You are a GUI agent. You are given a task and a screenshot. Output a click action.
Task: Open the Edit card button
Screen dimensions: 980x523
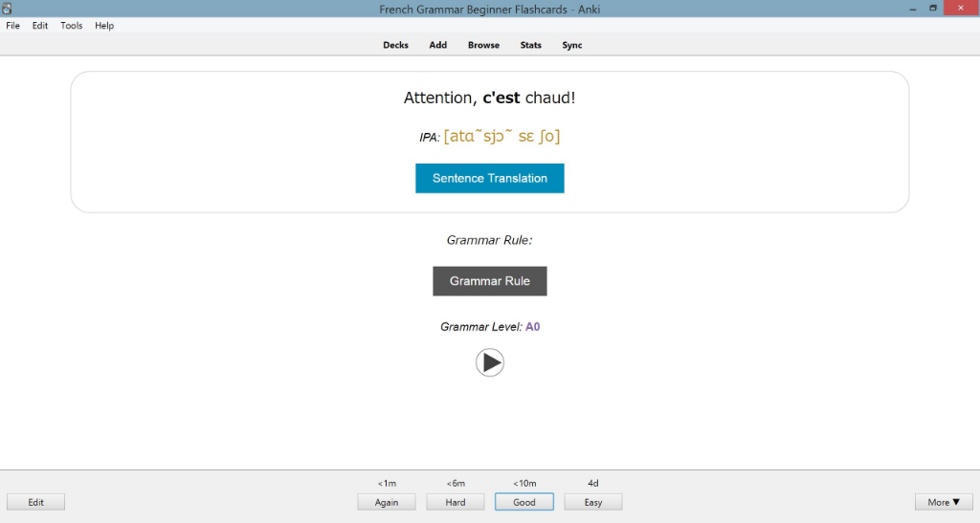point(35,502)
